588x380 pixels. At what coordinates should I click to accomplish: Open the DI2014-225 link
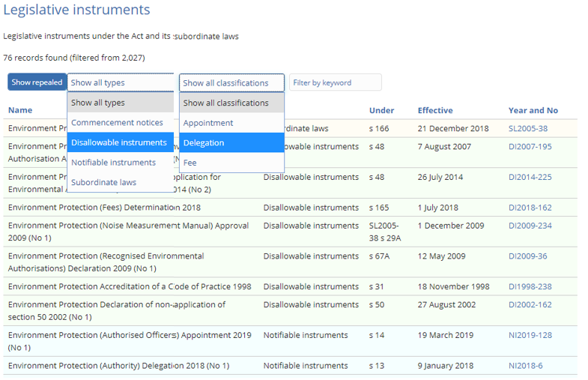coord(530,177)
